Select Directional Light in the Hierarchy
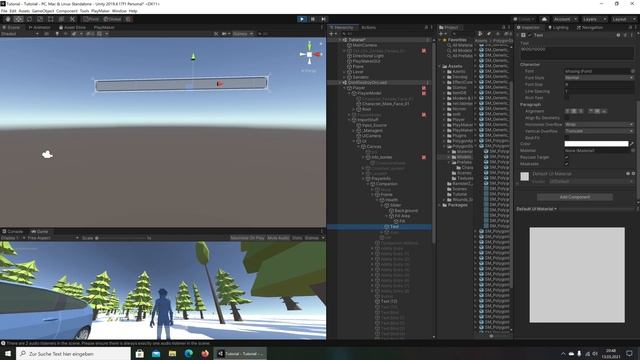Viewport: 640px width, 360px height. (368, 56)
